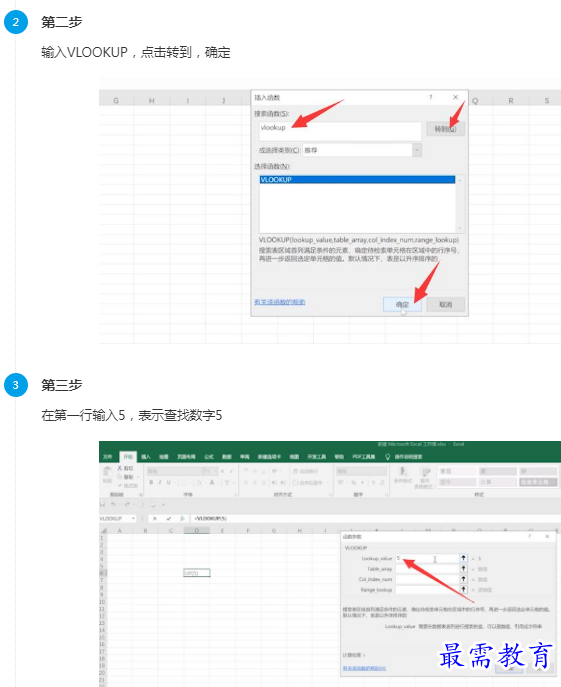The height and width of the screenshot is (687, 561).
Task: Click the Cut scissors icon
Action: [119, 468]
